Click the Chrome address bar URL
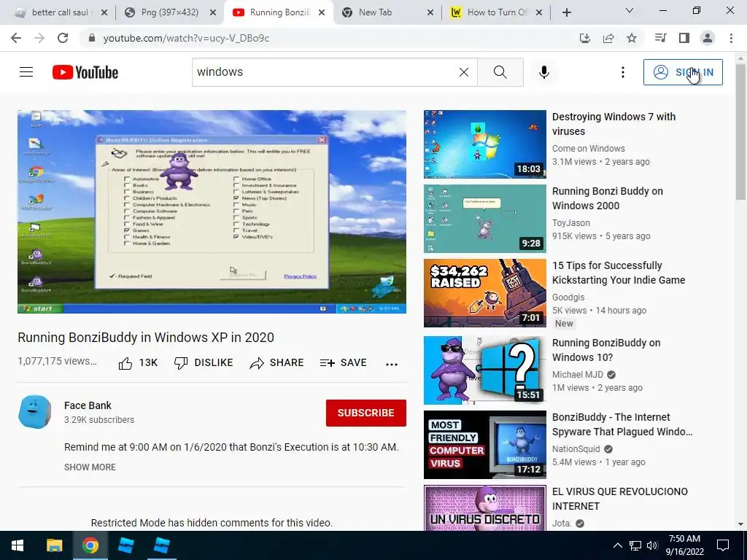Viewport: 747px width, 560px height. pos(186,38)
